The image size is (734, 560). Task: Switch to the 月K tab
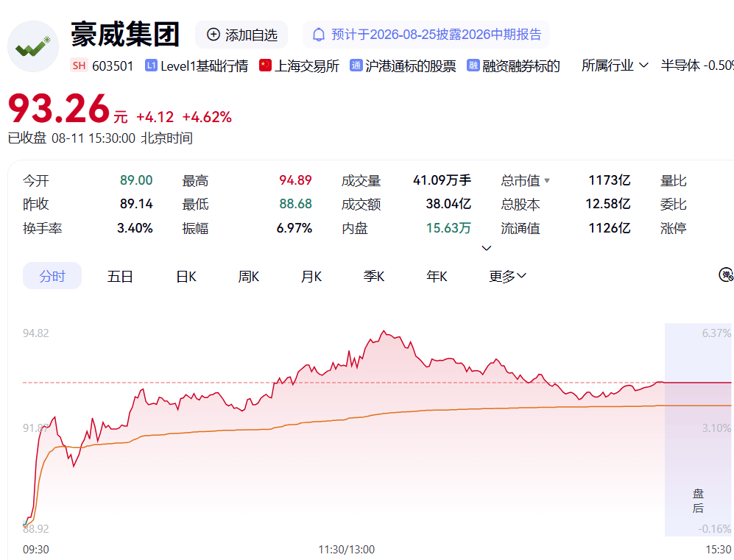pos(311,277)
